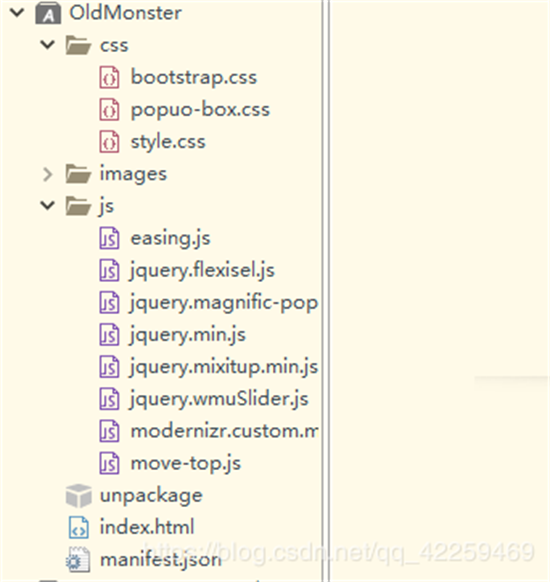The image size is (550, 582).
Task: Click the css folder icon
Action: (x=78, y=45)
